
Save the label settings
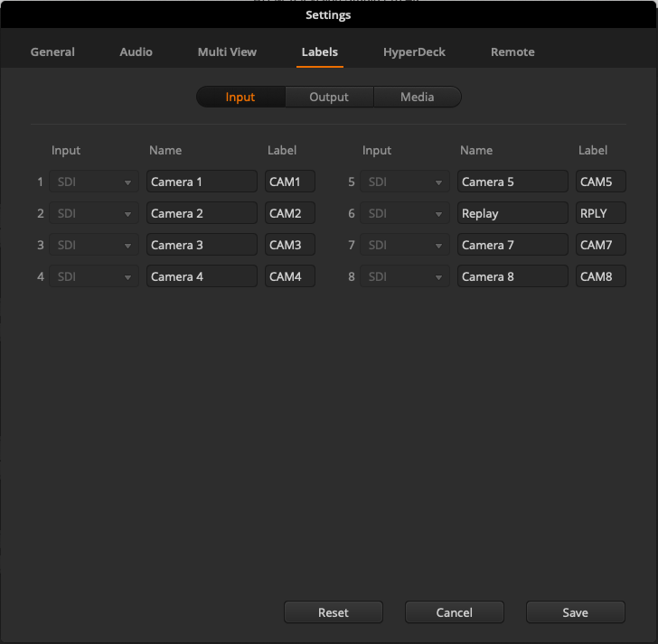pyautogui.click(x=575, y=612)
